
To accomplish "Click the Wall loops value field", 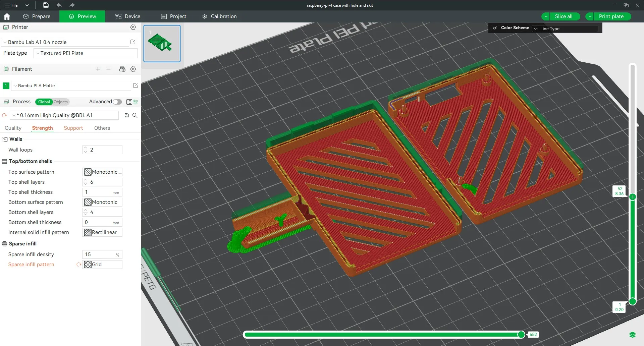I will tap(102, 150).
